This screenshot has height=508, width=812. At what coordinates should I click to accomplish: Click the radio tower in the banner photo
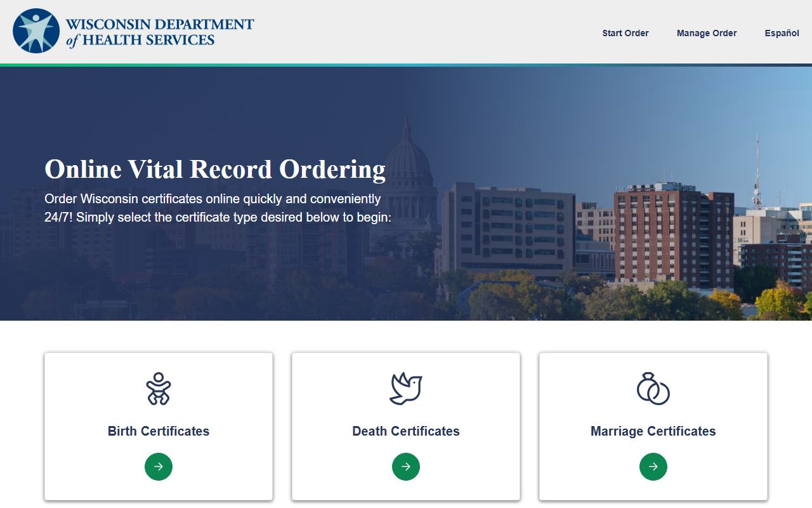(756, 175)
